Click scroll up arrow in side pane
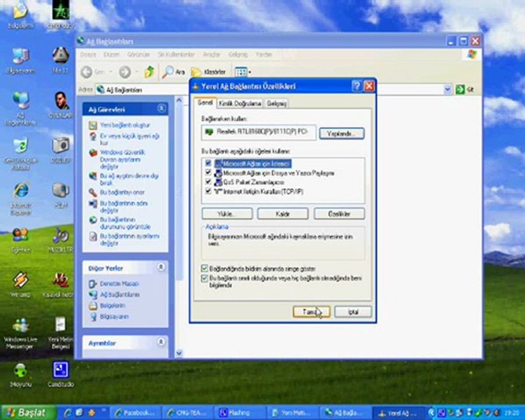This screenshot has width=525, height=420. [179, 100]
